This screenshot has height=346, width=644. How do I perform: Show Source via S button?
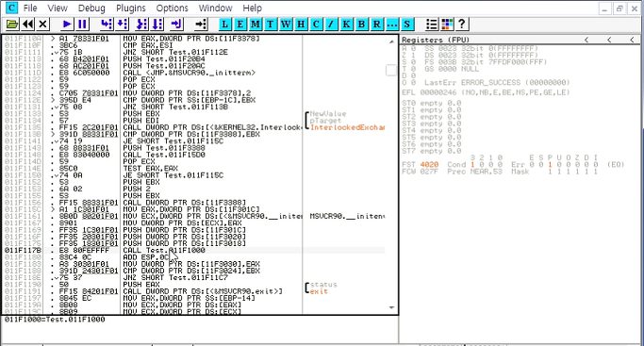[x=407, y=25]
